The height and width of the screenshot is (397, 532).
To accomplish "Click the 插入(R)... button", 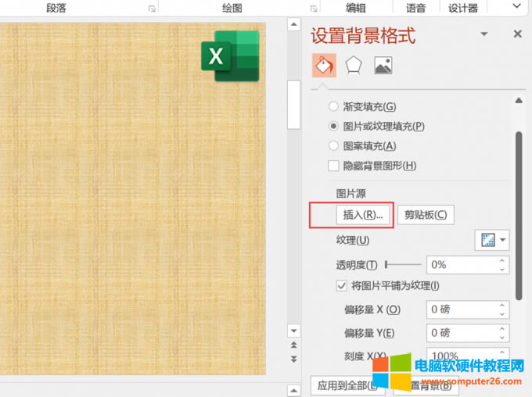I will pyautogui.click(x=363, y=215).
